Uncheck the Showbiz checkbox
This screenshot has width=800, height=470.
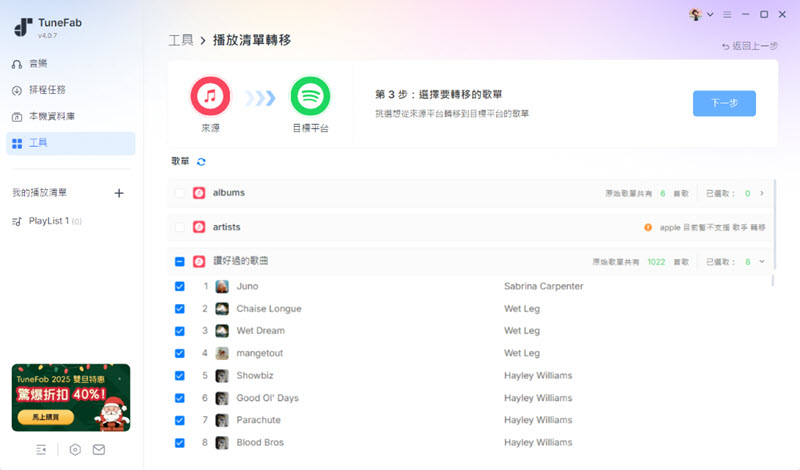[x=180, y=376]
